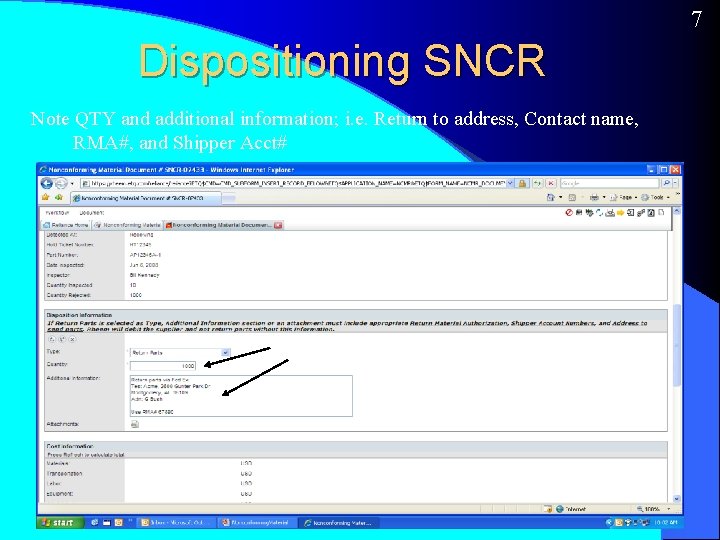Click the search magnifier button
Viewport: 720px width, 540px height.
666,183
